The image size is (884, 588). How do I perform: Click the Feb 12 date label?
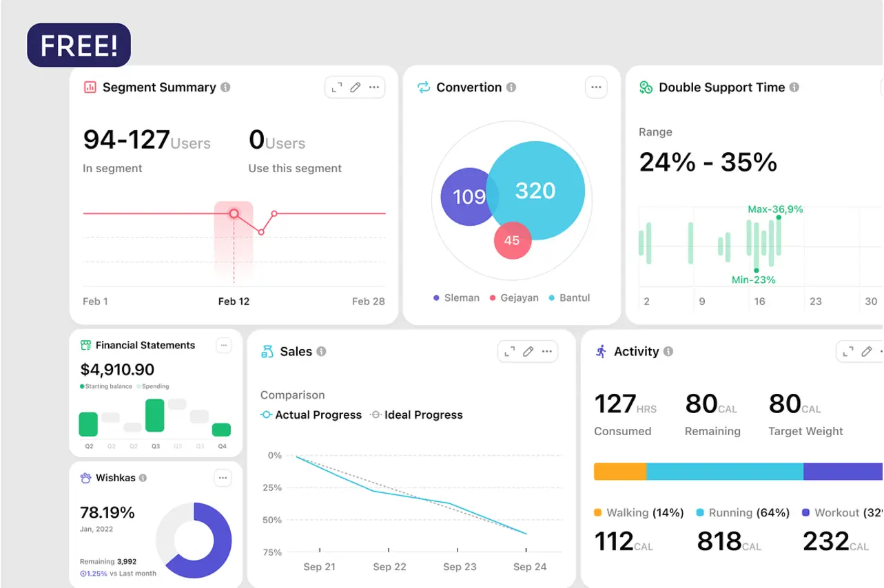(234, 301)
